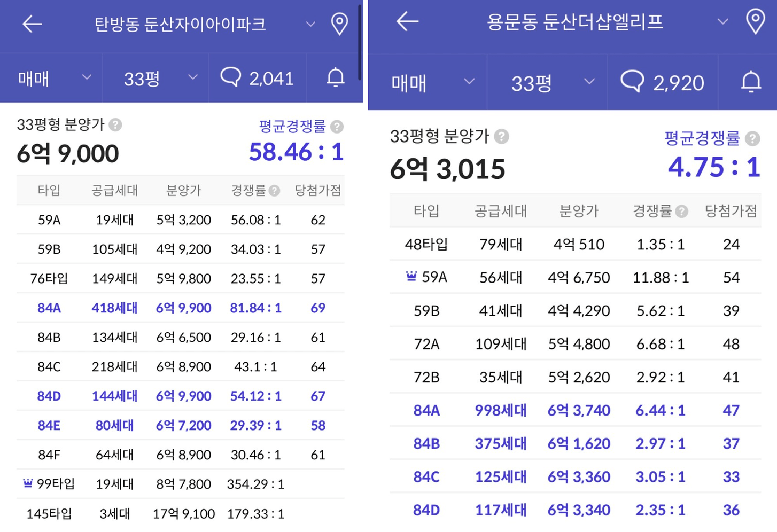Click the 354.29 : 1 competition rate
The height and width of the screenshot is (532, 777).
coord(255,484)
